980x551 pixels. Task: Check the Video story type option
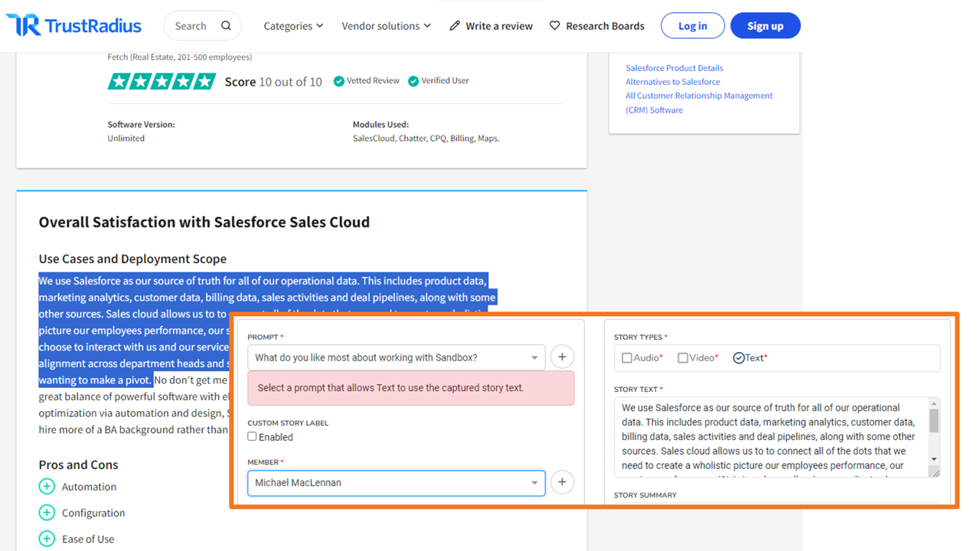(683, 358)
